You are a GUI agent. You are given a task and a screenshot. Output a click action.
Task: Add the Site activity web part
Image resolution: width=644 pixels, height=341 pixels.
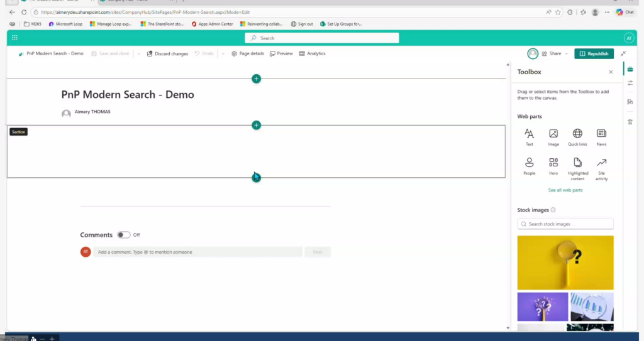tap(601, 169)
